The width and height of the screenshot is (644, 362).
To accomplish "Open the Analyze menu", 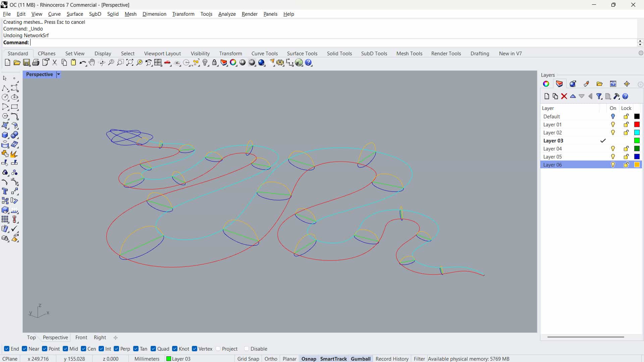I will (227, 14).
